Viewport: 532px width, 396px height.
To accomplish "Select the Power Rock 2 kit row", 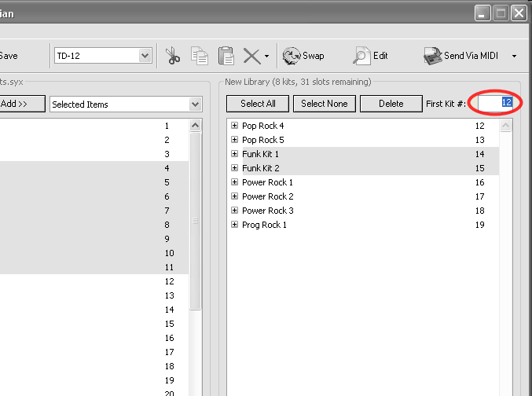I will [268, 196].
